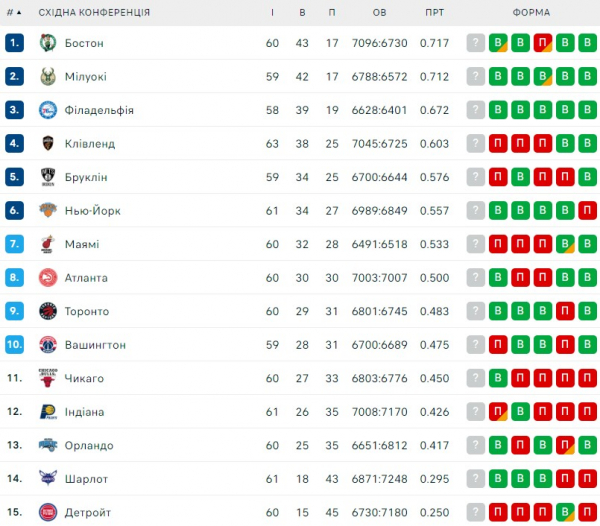The height and width of the screenshot is (526, 600).
Task: Click the Boston Celtics team logo
Action: coord(48,43)
